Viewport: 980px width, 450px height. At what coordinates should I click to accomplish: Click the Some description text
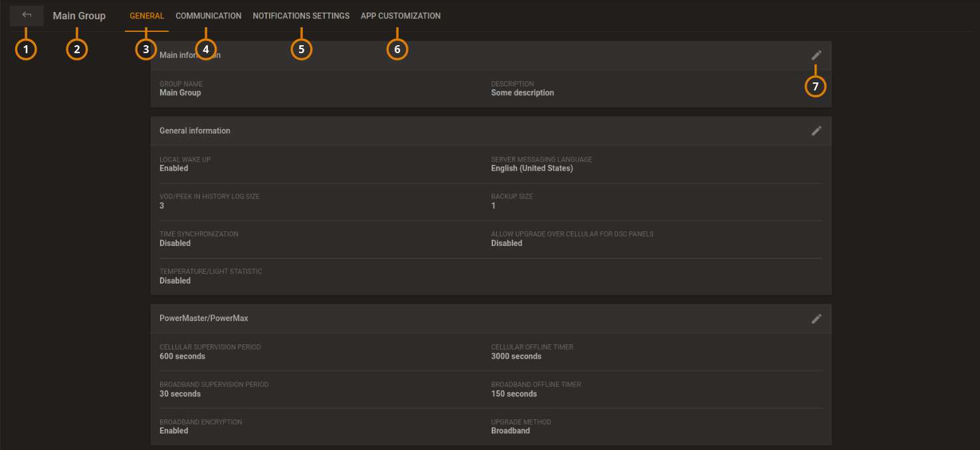point(522,92)
